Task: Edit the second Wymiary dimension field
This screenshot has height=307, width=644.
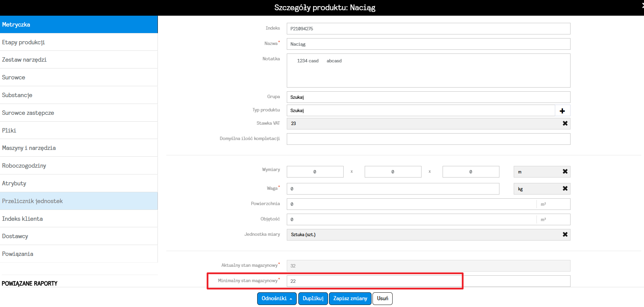Action: tap(393, 172)
